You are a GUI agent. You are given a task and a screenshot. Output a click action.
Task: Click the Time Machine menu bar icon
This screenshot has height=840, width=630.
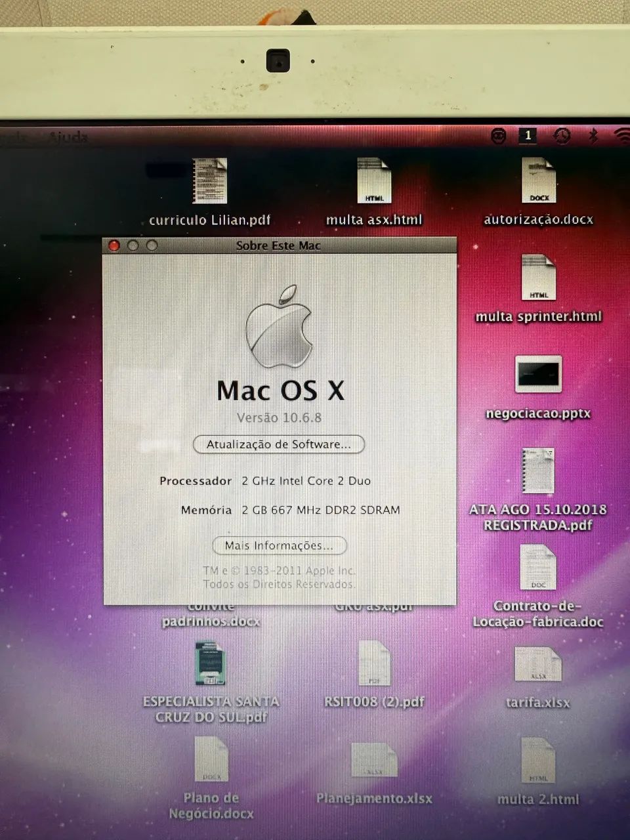(x=562, y=136)
